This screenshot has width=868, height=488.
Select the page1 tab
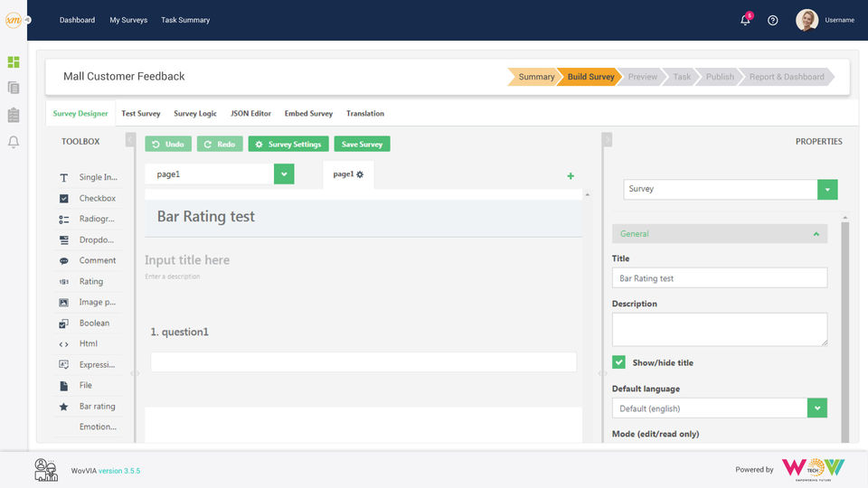tap(348, 174)
